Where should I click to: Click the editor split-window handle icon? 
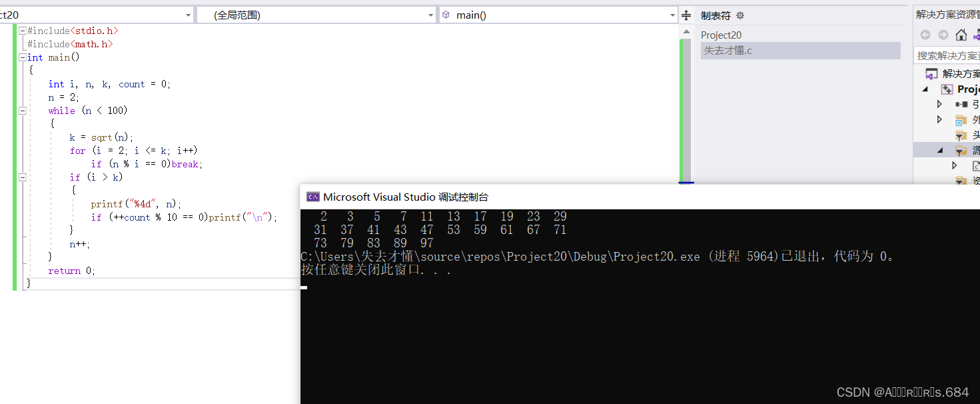[x=686, y=15]
